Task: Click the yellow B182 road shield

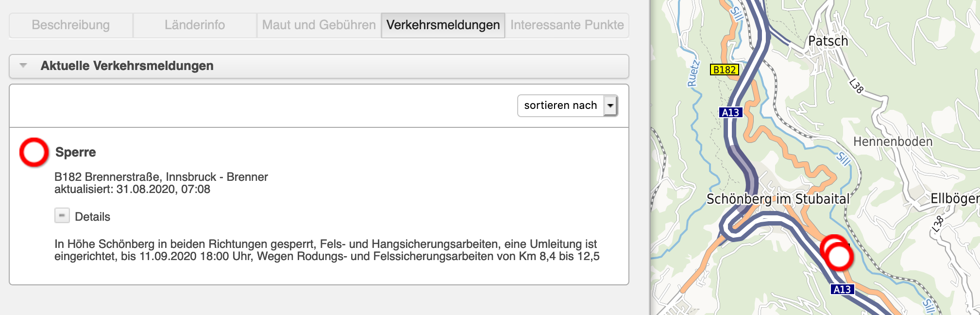Action: 724,70
